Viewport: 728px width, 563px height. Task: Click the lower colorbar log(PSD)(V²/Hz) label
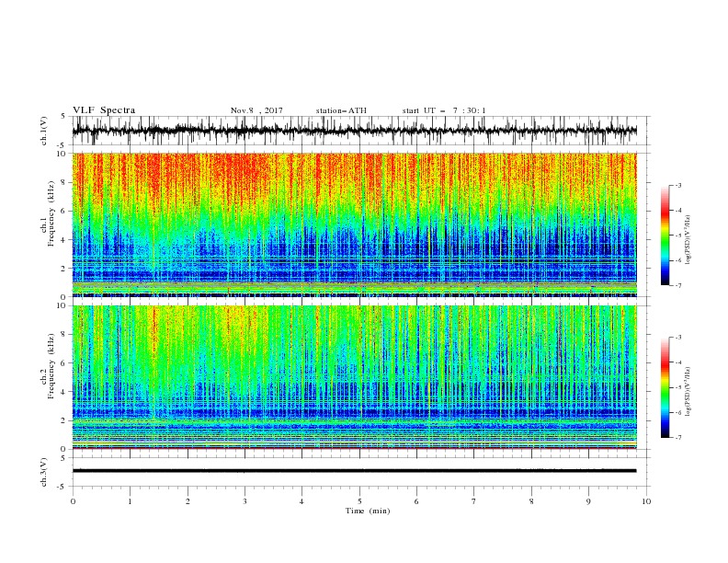[x=689, y=392]
